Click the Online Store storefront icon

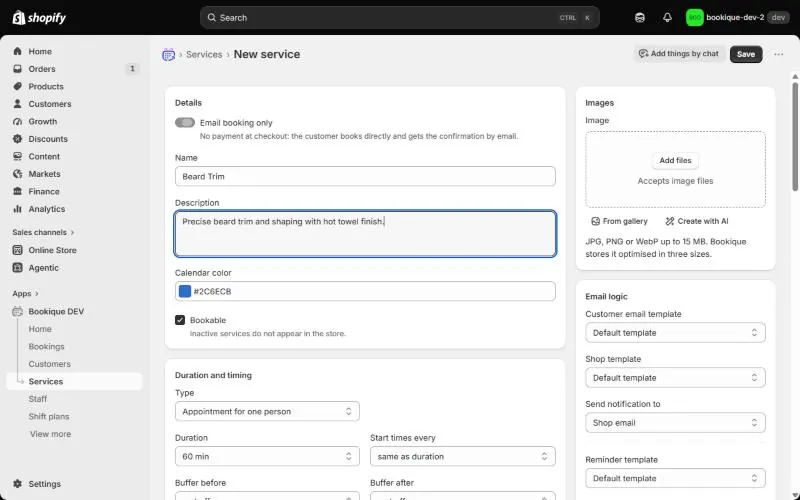tap(18, 250)
